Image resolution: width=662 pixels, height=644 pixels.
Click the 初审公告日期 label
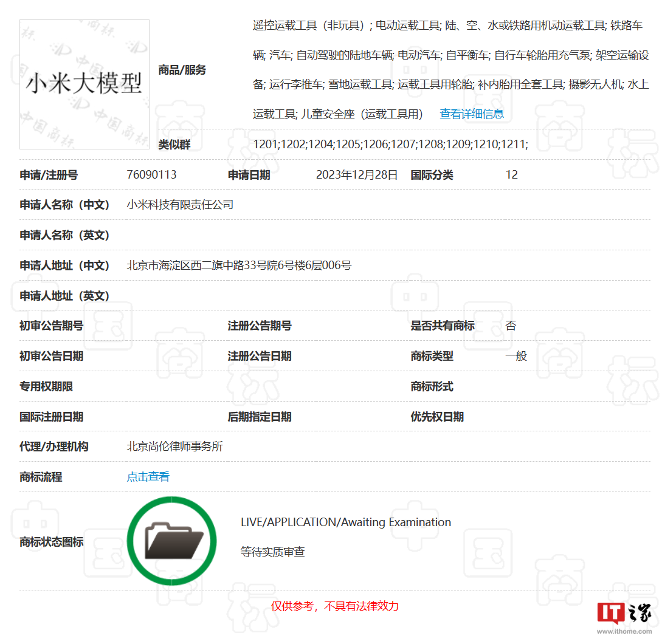click(52, 356)
